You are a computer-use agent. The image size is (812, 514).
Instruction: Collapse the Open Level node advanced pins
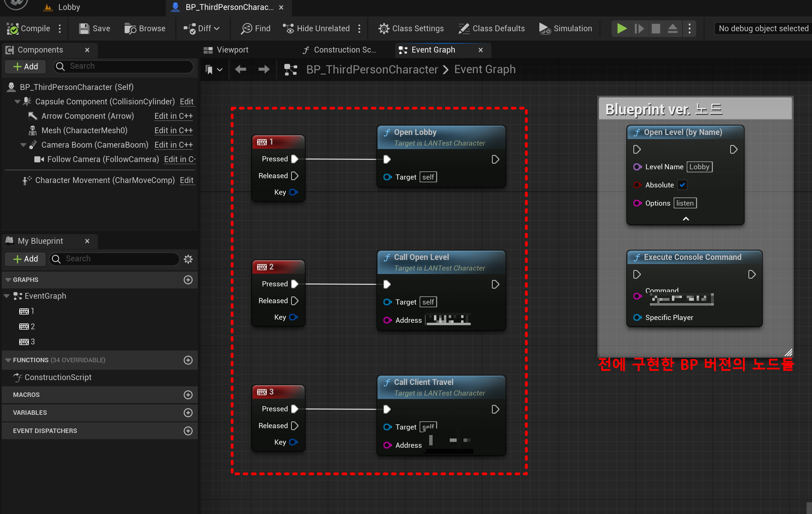point(686,219)
